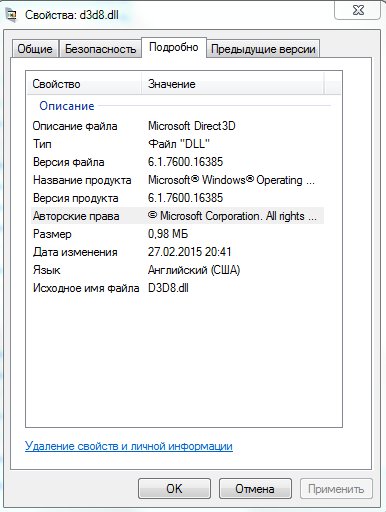Click the d3d8.dll file icon in title bar
This screenshot has height=512, width=386.
coord(12,15)
